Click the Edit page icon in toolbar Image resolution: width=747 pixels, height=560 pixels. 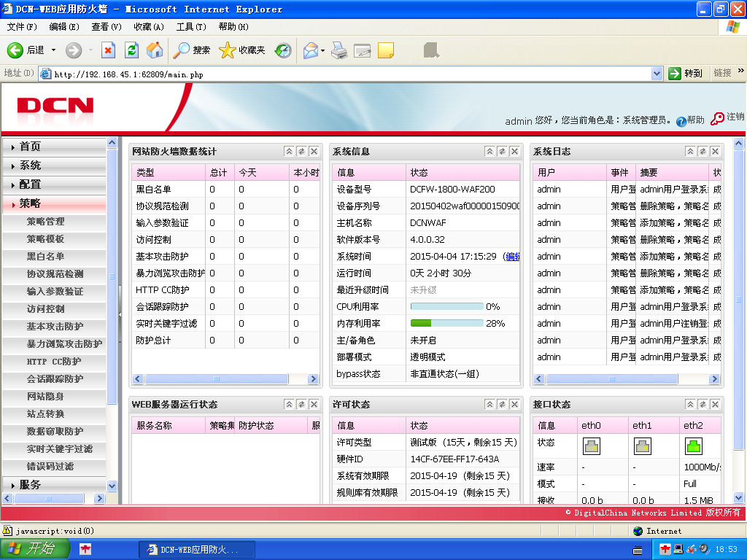pos(362,50)
